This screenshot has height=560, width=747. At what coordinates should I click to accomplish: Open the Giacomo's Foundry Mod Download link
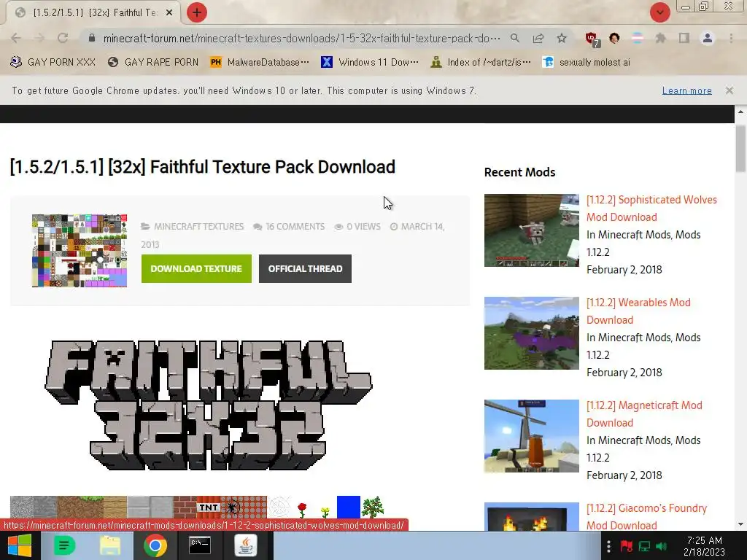click(x=646, y=516)
